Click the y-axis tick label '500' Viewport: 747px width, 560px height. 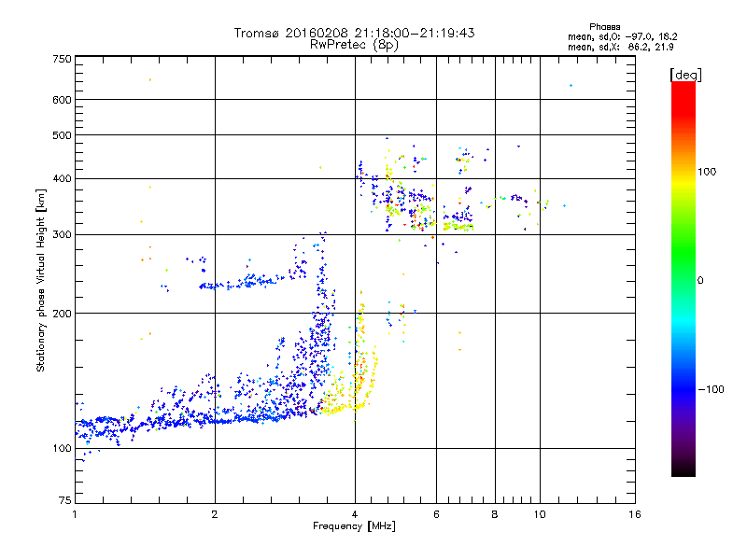click(62, 135)
